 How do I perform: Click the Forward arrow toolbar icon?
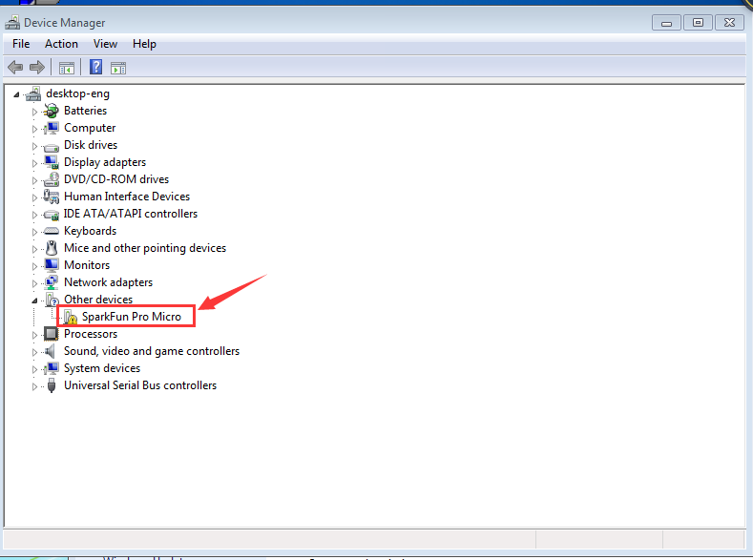click(37, 67)
